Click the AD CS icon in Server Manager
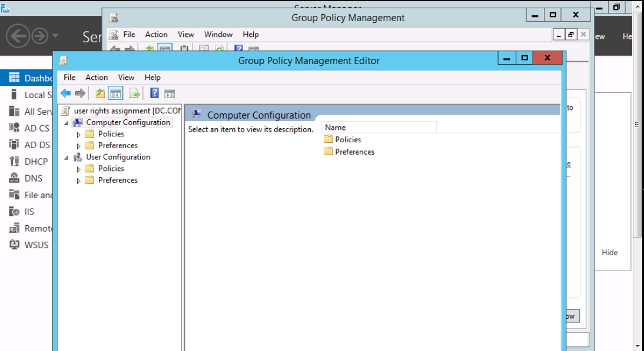 tap(14, 128)
